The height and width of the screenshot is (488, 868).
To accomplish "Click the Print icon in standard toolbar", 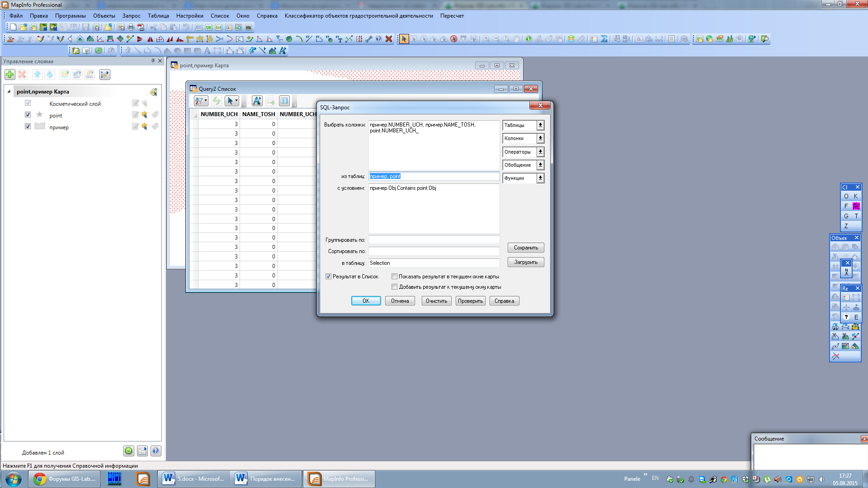I will (x=131, y=27).
